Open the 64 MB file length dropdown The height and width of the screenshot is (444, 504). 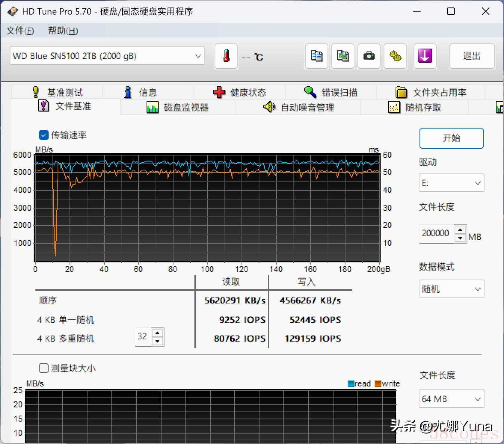(451, 399)
